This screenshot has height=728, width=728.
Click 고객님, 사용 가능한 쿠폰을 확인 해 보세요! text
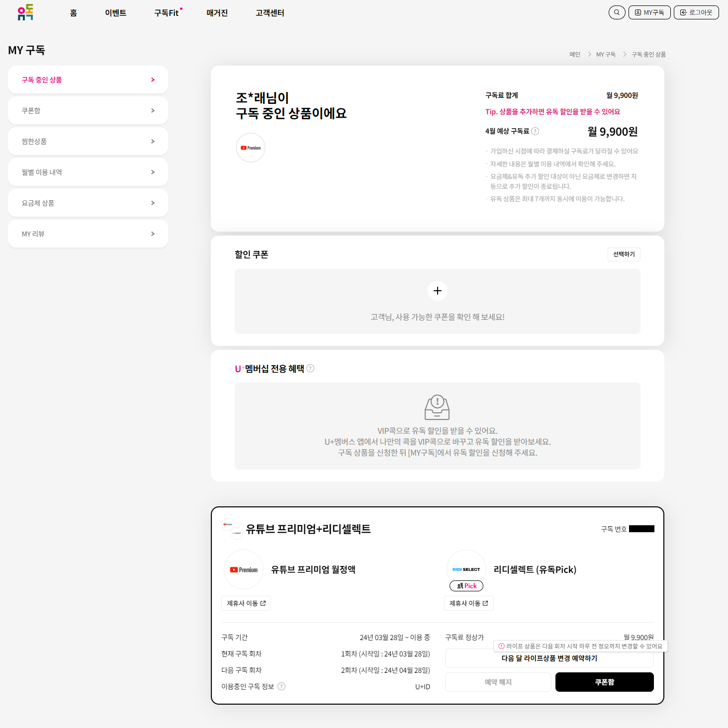438,317
